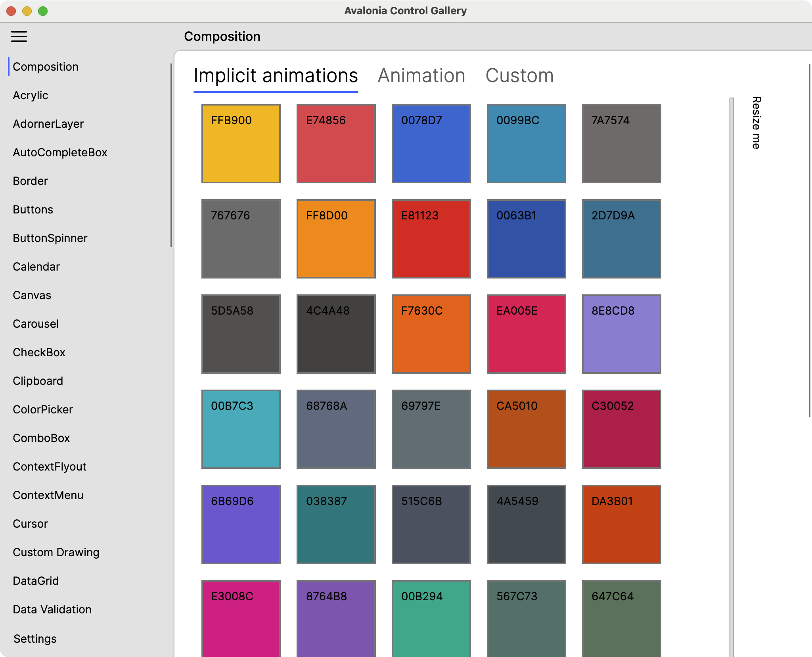Viewport: 812px width, 657px height.
Task: Select the 00B294 green swatch
Action: (431, 619)
